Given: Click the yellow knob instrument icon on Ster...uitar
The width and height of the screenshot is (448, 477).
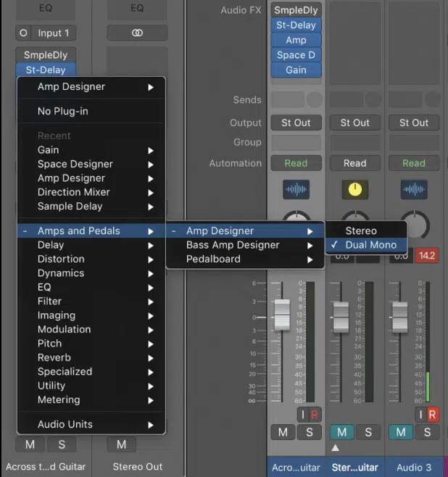Looking at the screenshot, I should click(x=355, y=189).
